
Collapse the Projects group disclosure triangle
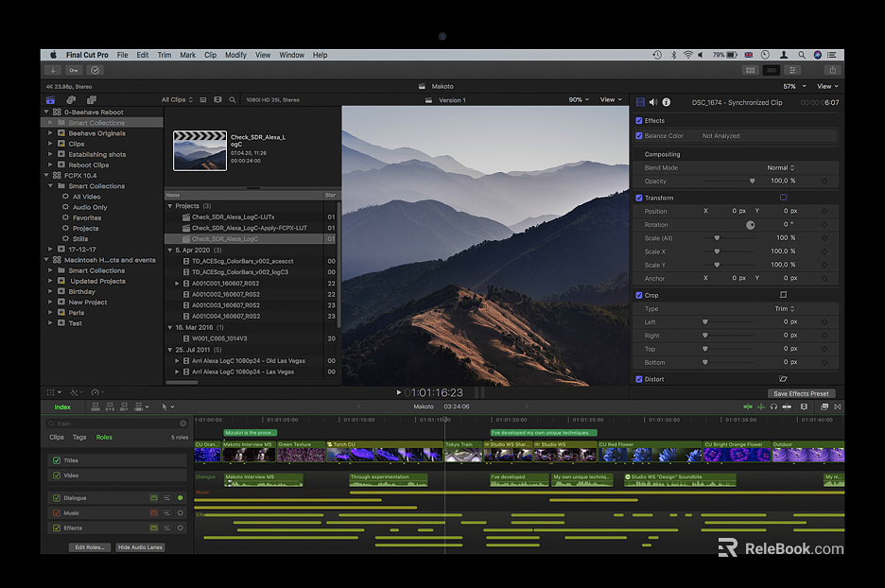170,206
